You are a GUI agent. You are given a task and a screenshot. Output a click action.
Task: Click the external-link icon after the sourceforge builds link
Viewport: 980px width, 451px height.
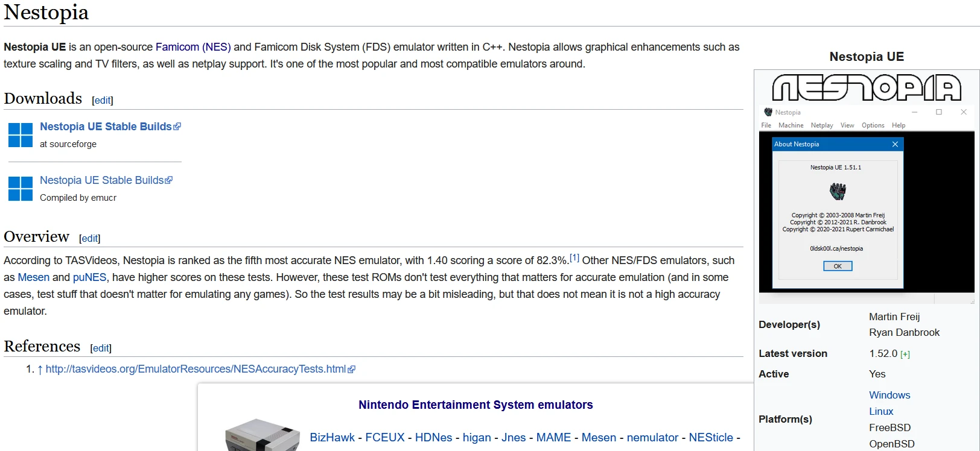click(x=177, y=127)
